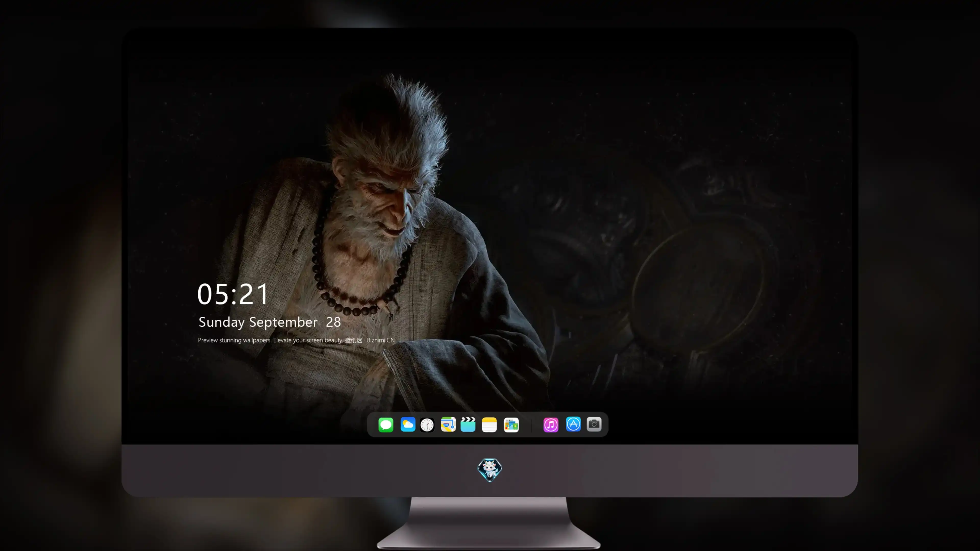This screenshot has height=551, width=980.
Task: Open the photo collage app icon
Action: tap(511, 424)
